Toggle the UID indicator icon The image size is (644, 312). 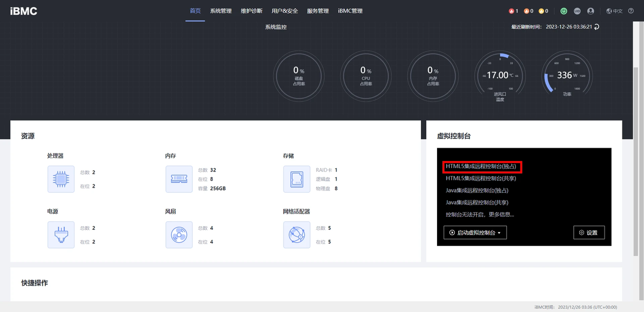[577, 11]
